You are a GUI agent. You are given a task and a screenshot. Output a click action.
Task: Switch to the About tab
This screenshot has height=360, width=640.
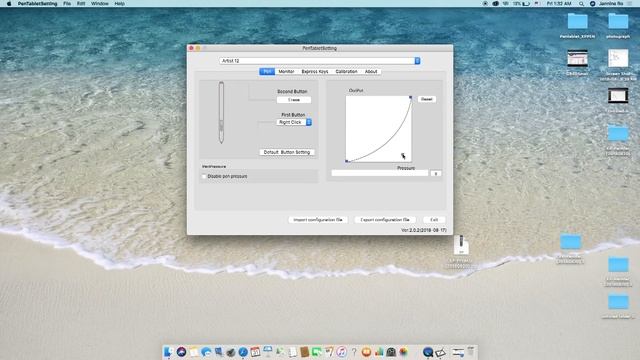[371, 71]
